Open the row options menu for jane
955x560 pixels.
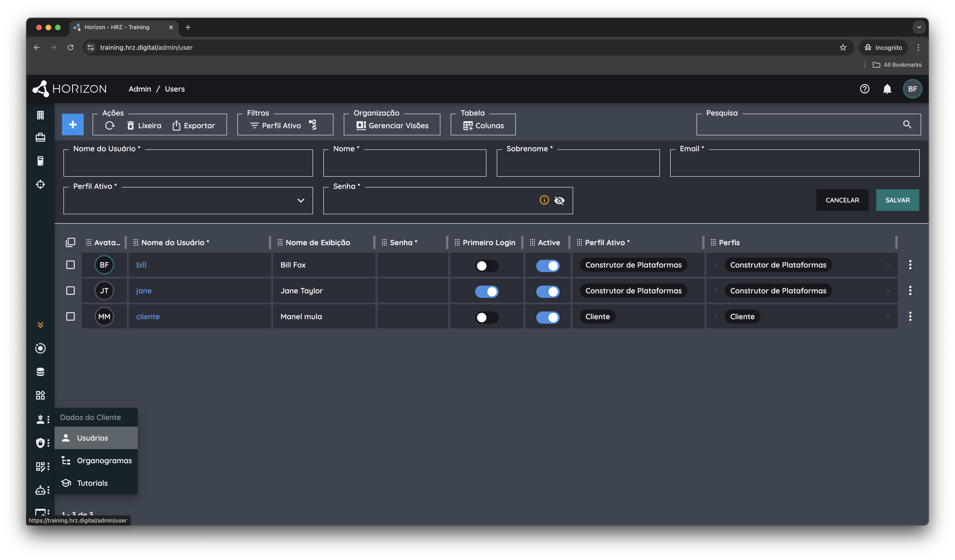tap(910, 291)
